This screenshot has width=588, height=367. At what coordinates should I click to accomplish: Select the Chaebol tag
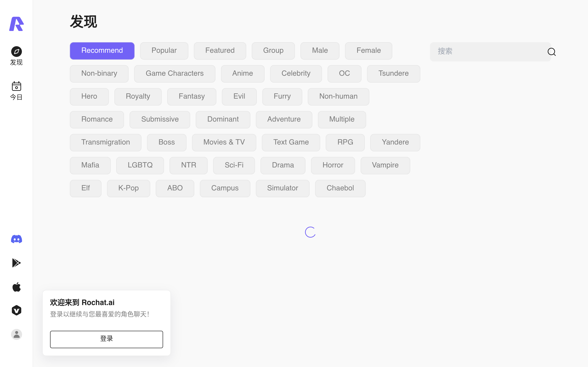(340, 188)
